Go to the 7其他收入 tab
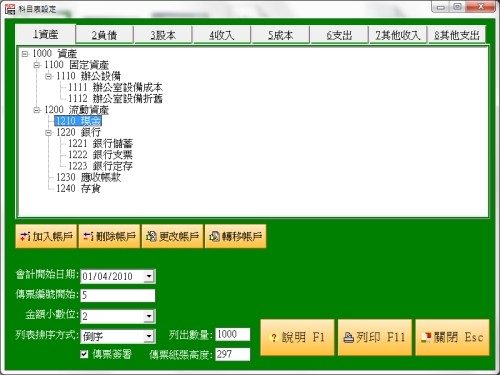The image size is (500, 375). [398, 35]
